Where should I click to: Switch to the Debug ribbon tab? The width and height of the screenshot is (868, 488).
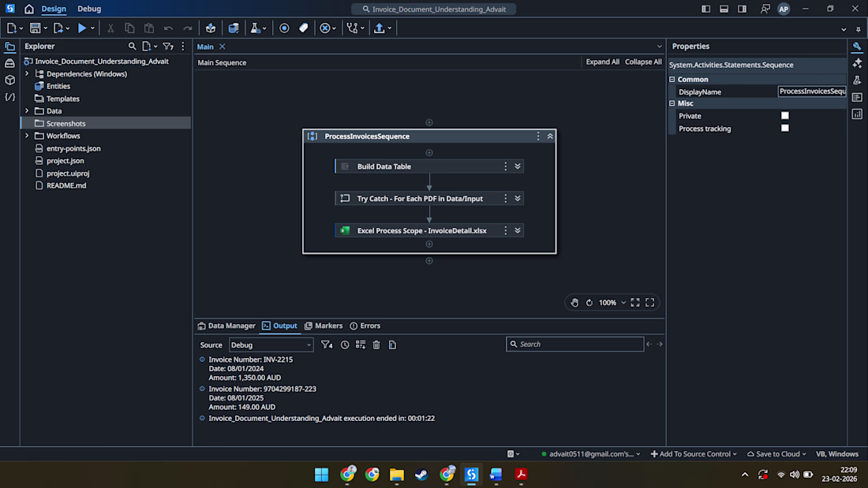[89, 9]
